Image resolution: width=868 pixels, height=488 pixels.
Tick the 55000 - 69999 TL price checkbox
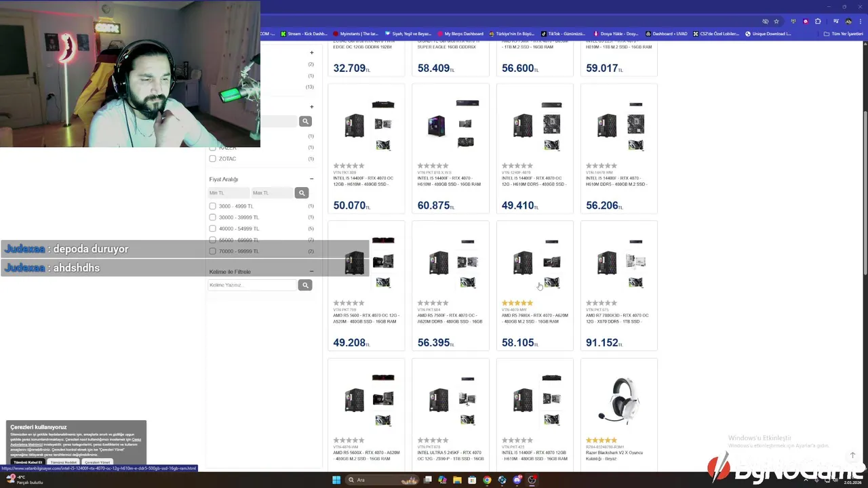tap(212, 240)
